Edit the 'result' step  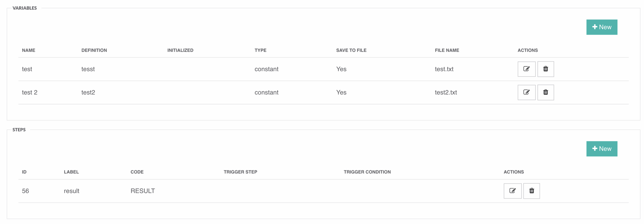tap(512, 191)
